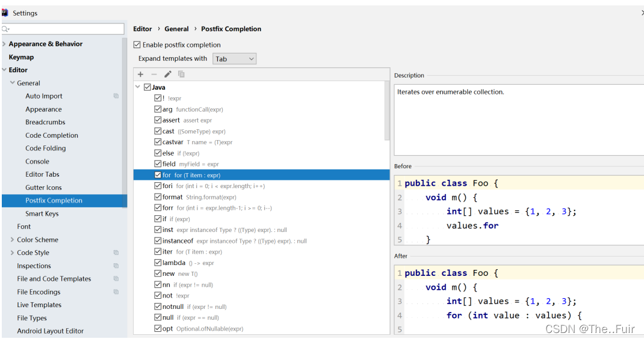Select the 'field' template row
This screenshot has width=644, height=339.
click(262, 163)
